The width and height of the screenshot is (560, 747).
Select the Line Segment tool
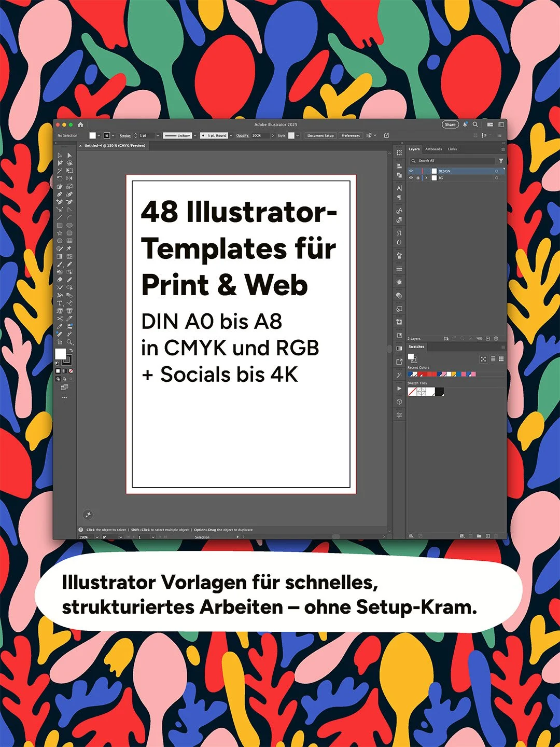click(60, 217)
